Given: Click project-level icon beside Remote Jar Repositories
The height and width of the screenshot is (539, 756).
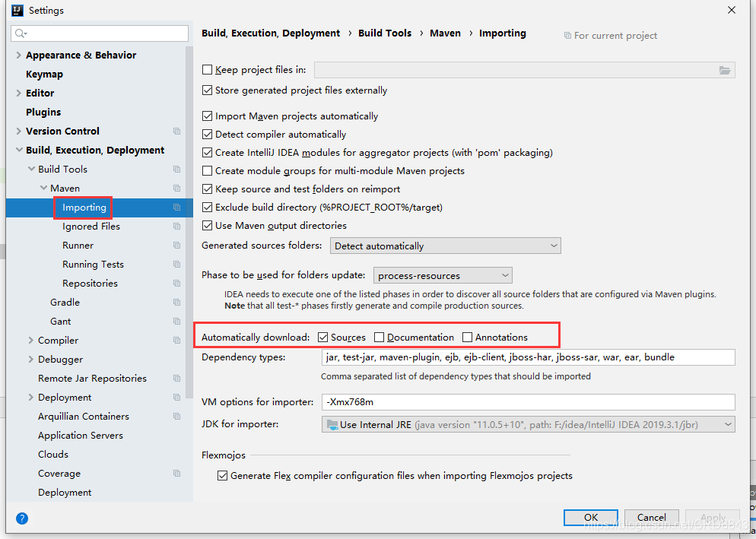Looking at the screenshot, I should point(177,379).
